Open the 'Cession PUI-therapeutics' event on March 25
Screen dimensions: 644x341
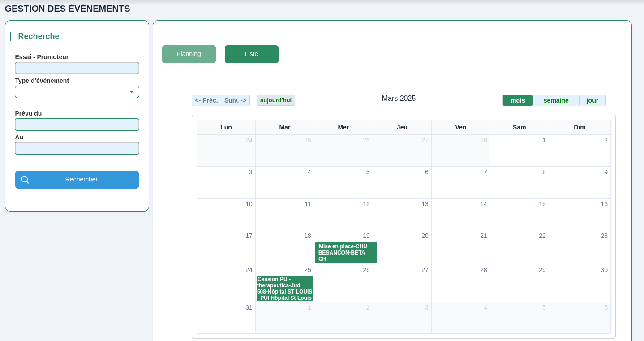click(x=284, y=288)
